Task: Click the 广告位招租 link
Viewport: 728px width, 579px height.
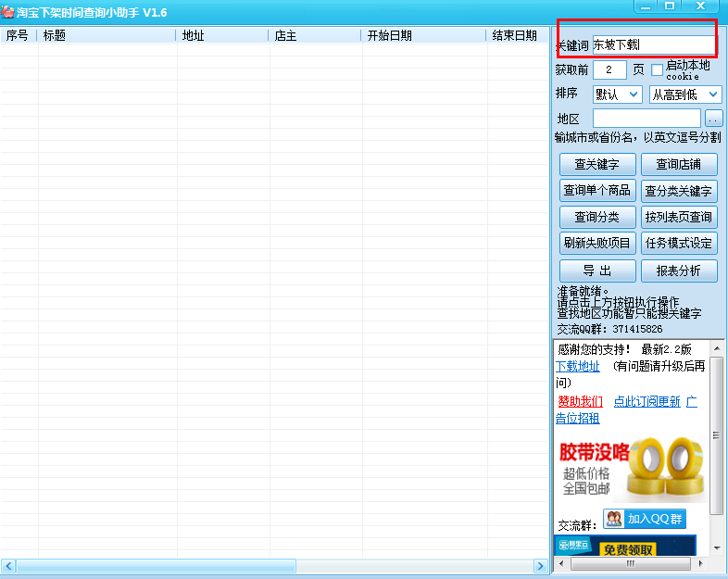Action: point(578,418)
